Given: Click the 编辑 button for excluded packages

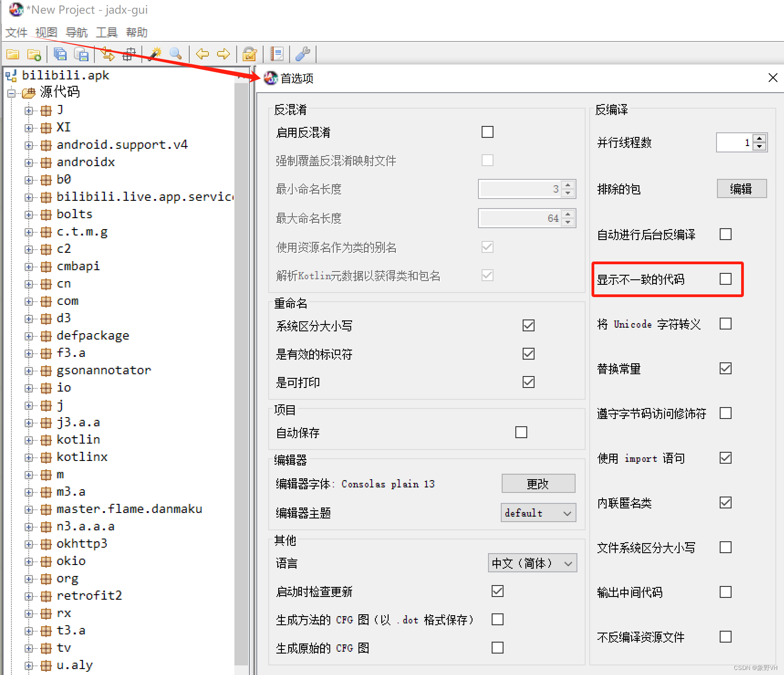Looking at the screenshot, I should click(x=742, y=188).
